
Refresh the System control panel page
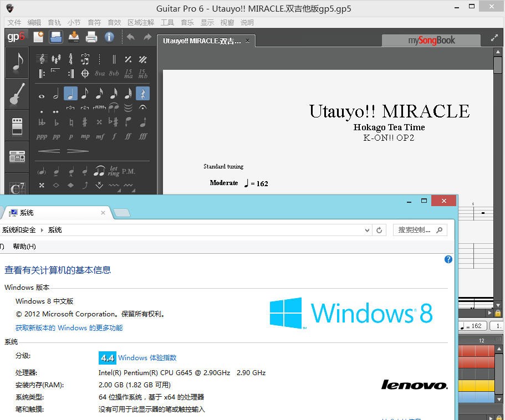(x=379, y=230)
